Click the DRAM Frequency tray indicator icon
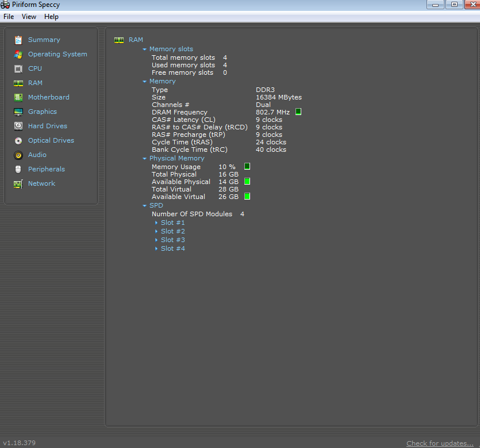The width and height of the screenshot is (480, 448). click(298, 112)
